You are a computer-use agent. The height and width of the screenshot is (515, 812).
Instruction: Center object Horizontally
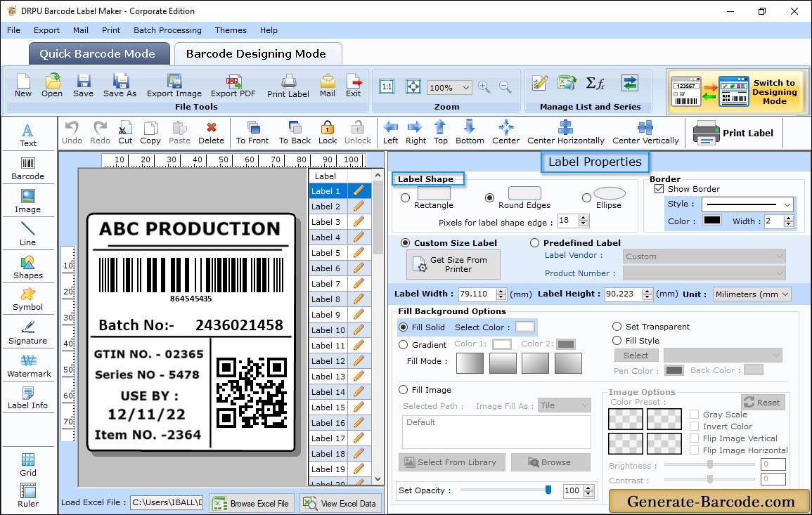click(x=565, y=133)
